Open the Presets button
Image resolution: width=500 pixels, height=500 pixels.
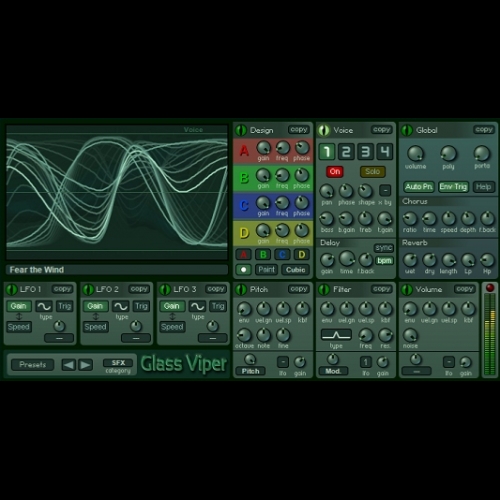[33, 365]
